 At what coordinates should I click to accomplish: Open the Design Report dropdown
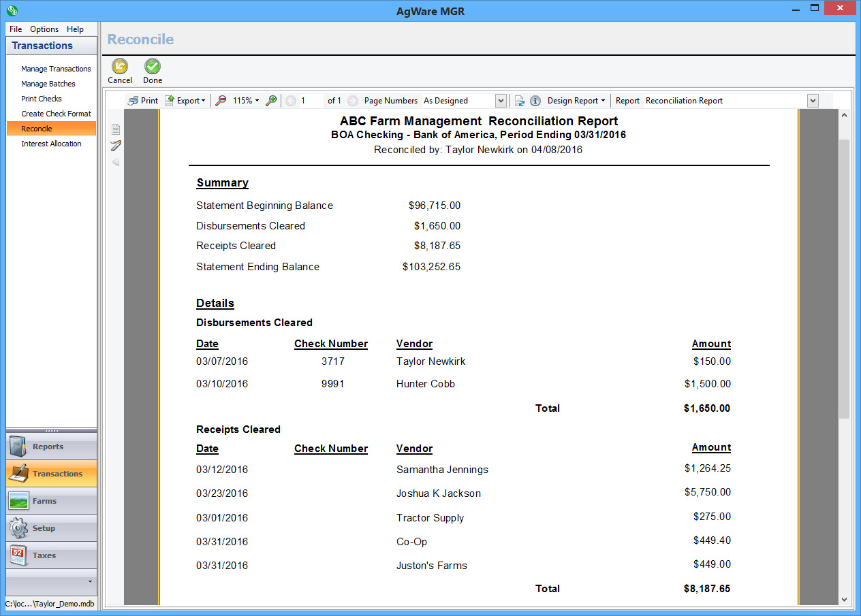click(x=576, y=101)
